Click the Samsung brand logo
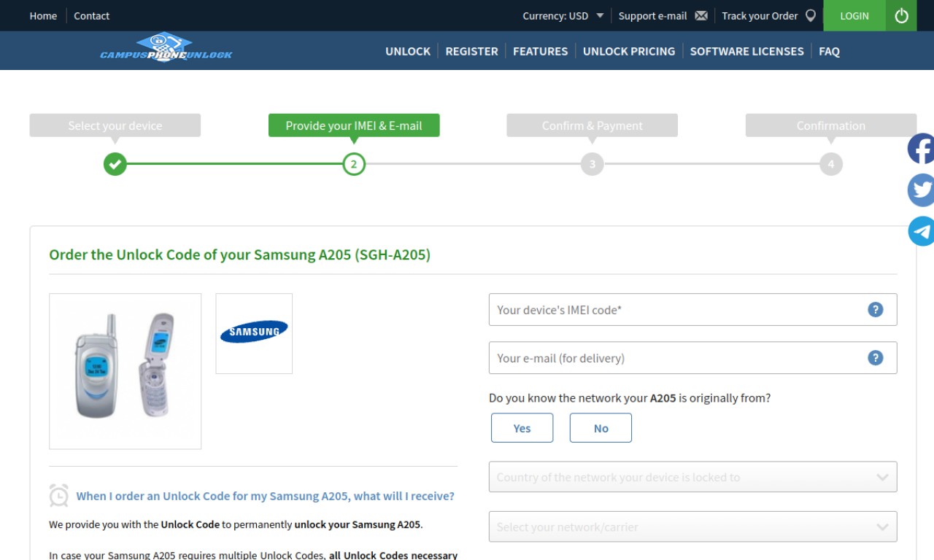Image resolution: width=934 pixels, height=560 pixels. click(254, 333)
